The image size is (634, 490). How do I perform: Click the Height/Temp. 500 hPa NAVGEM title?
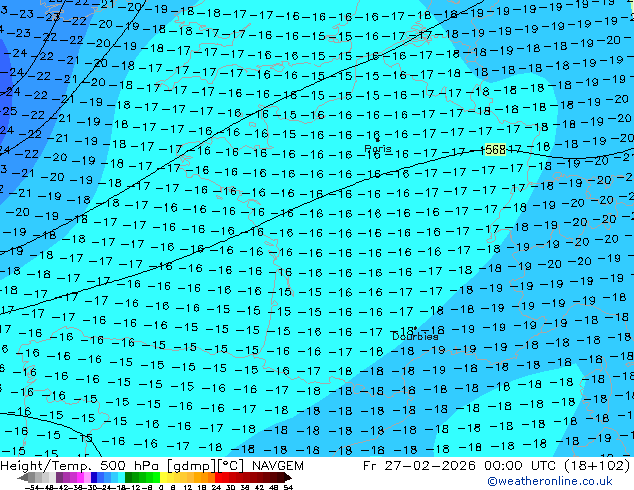coord(152,466)
